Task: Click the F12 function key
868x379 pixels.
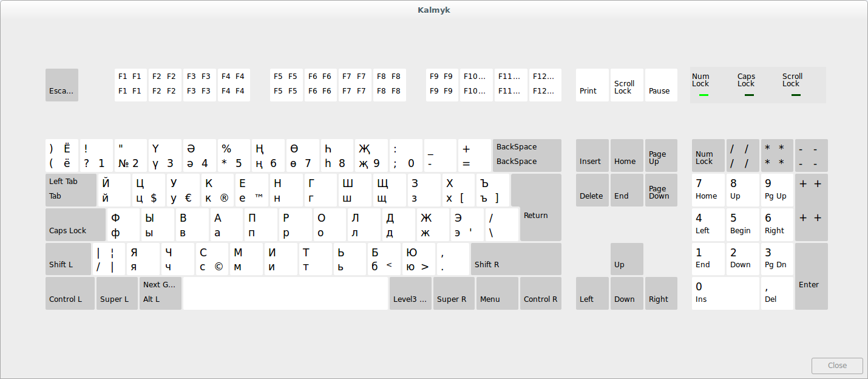Action: point(545,85)
